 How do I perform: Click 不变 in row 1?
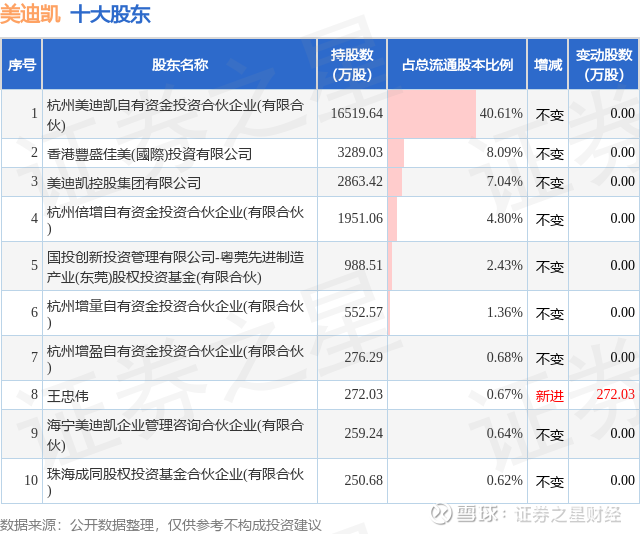549,115
